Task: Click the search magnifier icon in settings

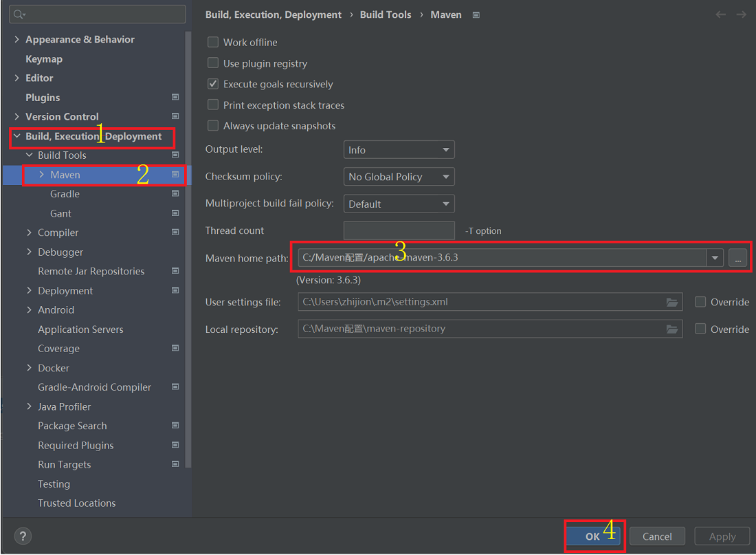Action: [19, 14]
